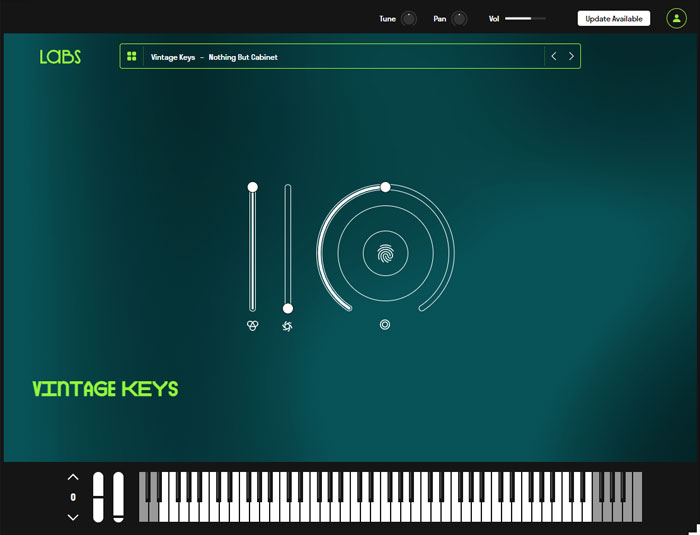Open the user account icon
This screenshot has height=535, width=700.
point(676,19)
